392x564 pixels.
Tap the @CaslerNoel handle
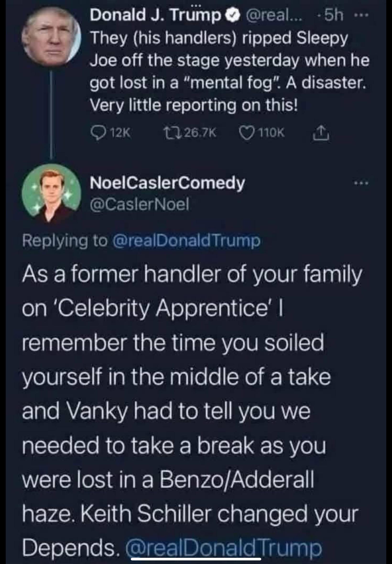coord(140,204)
